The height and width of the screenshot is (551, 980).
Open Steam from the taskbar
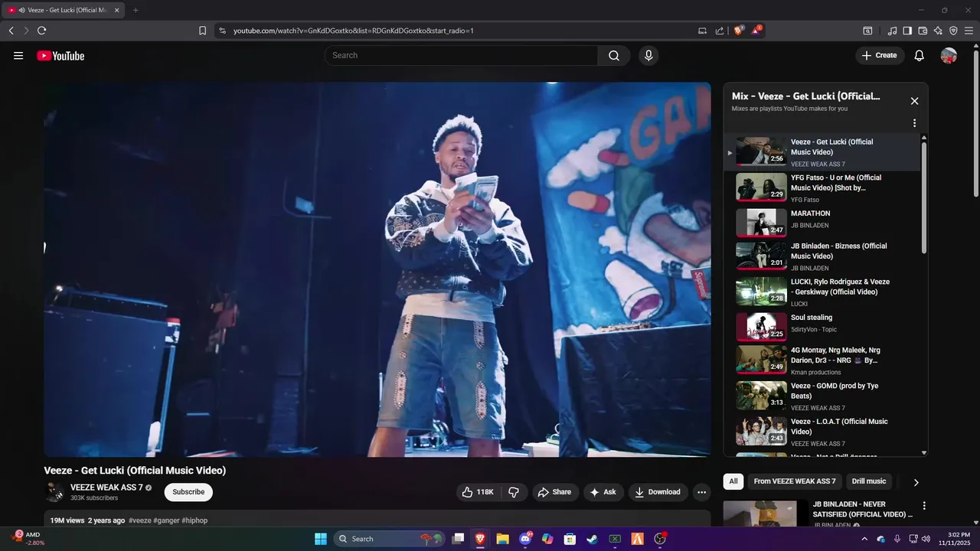pos(592,539)
